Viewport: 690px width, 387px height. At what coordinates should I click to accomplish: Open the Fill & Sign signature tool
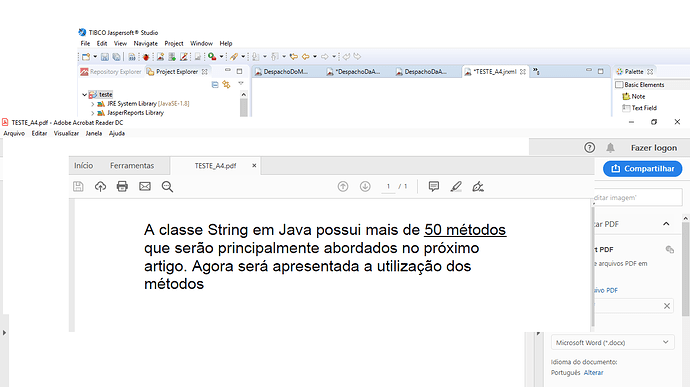[478, 187]
